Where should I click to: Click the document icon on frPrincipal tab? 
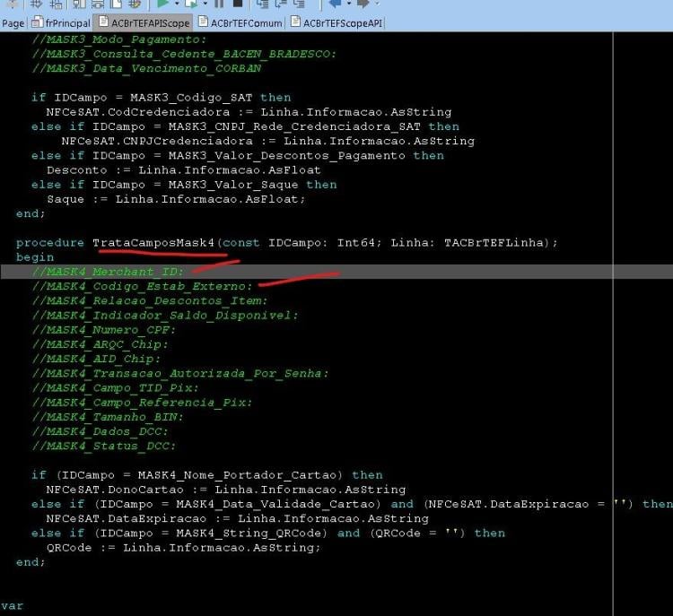pos(38,22)
